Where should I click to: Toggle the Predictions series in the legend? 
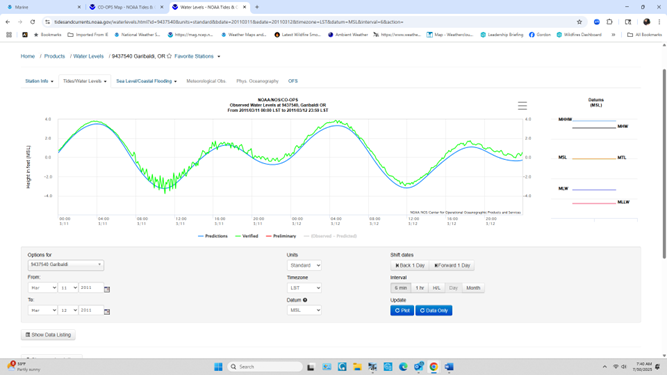point(213,236)
